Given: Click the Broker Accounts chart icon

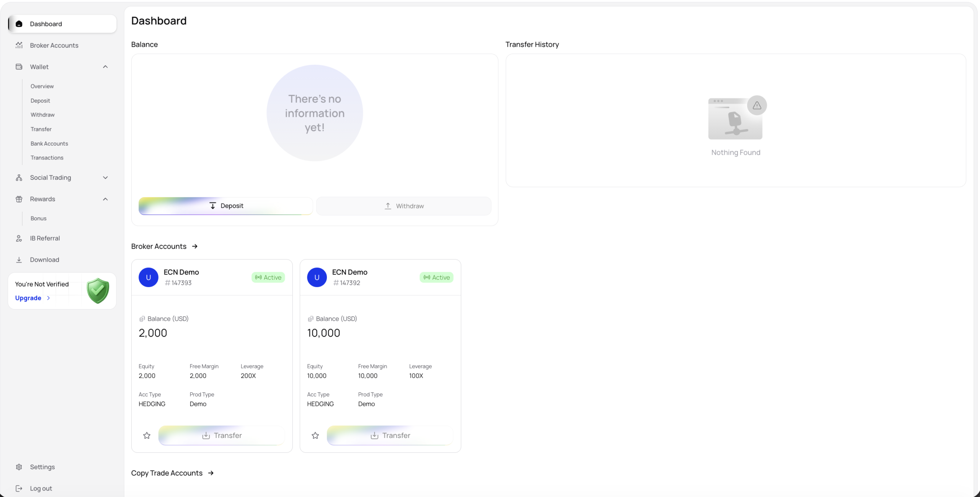Looking at the screenshot, I should 19,45.
